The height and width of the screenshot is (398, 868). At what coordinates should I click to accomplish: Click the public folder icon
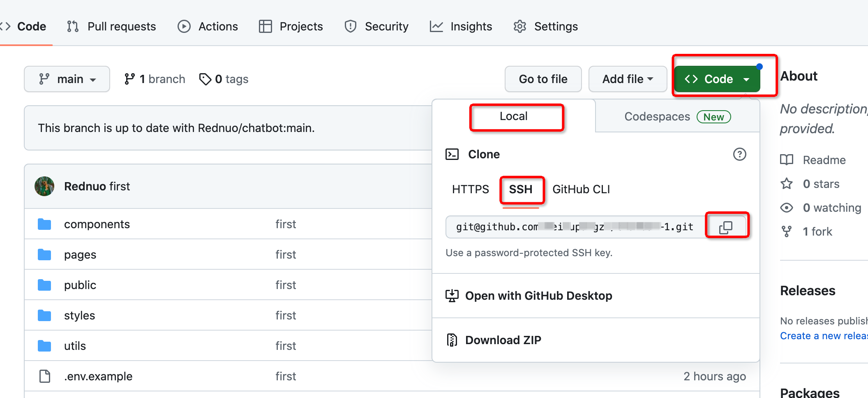44,285
